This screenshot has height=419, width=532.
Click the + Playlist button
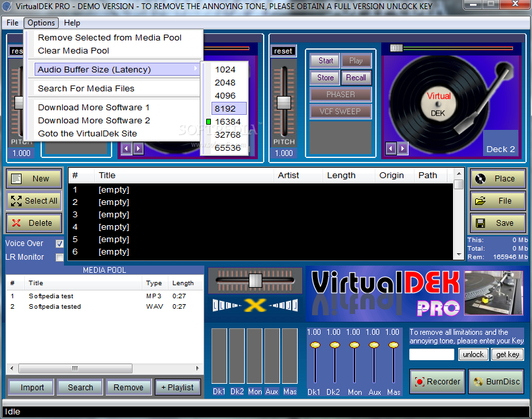[178, 388]
